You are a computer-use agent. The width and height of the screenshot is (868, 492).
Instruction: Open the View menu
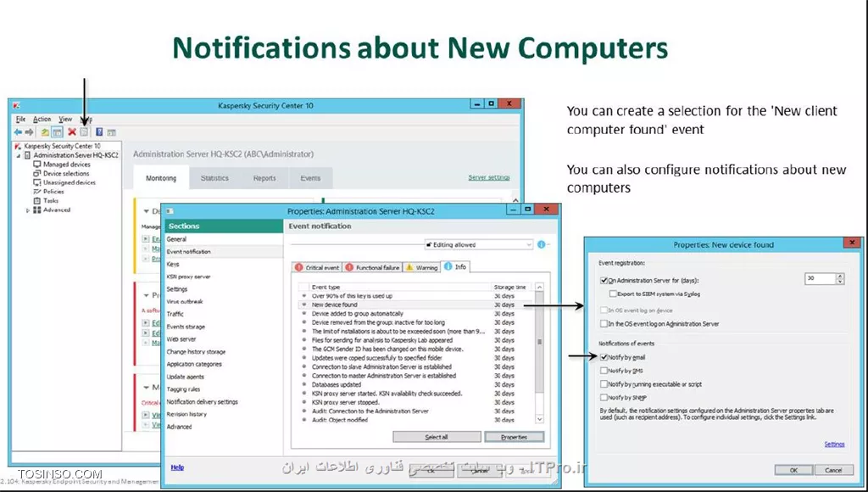point(65,119)
